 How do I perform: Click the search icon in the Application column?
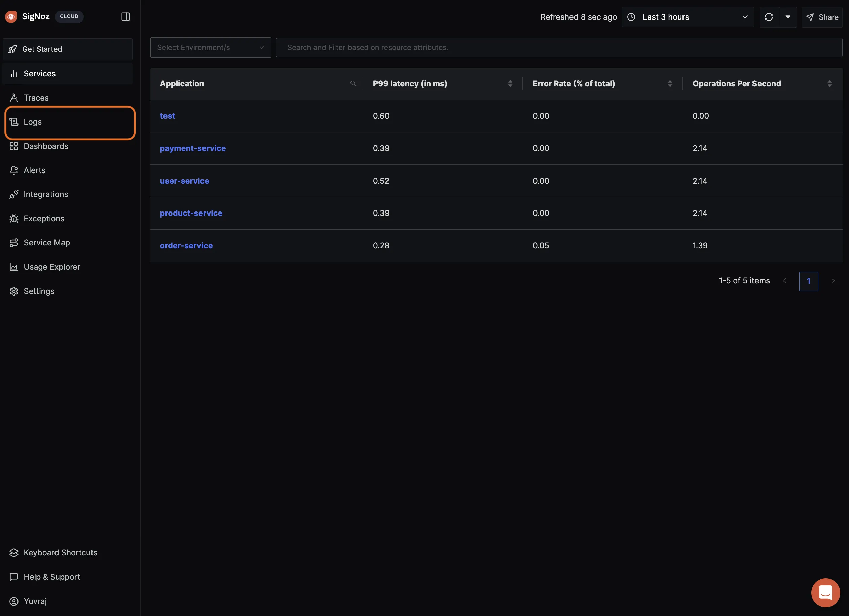pos(353,83)
